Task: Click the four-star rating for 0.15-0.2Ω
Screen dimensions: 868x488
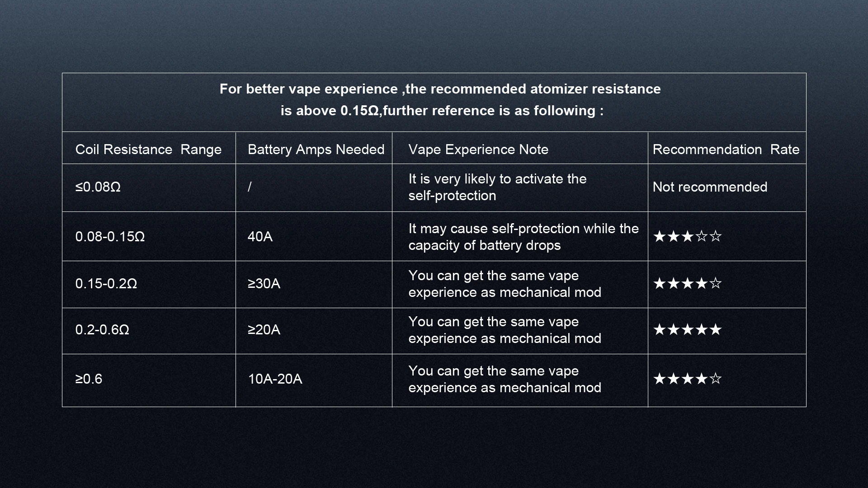Action: pyautogui.click(x=687, y=283)
